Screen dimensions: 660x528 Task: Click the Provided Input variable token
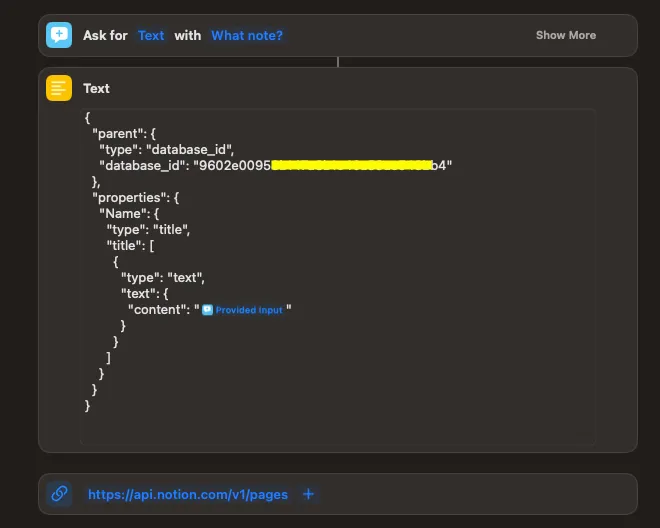tap(243, 310)
